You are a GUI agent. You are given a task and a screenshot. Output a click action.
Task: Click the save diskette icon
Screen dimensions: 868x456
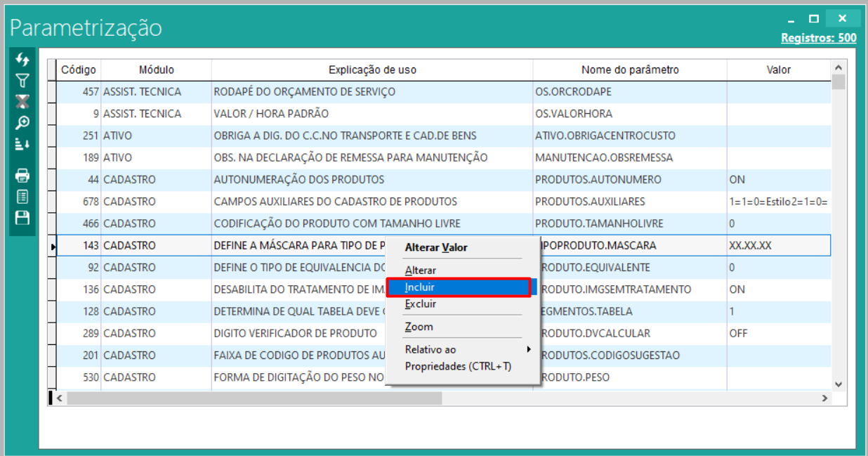pos(22,217)
